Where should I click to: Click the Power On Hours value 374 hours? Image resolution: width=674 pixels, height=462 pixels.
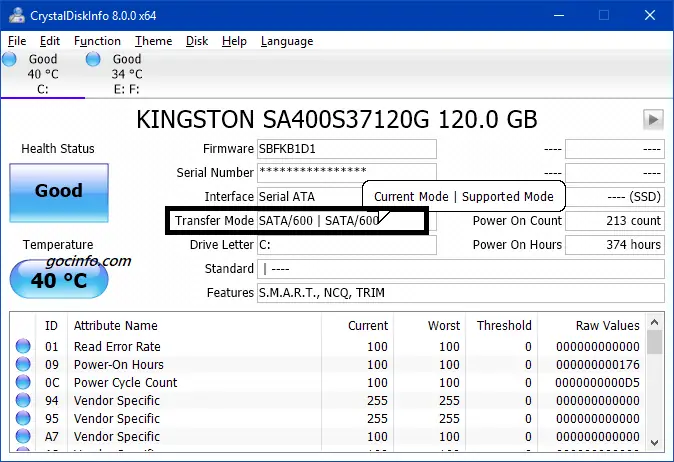point(615,245)
